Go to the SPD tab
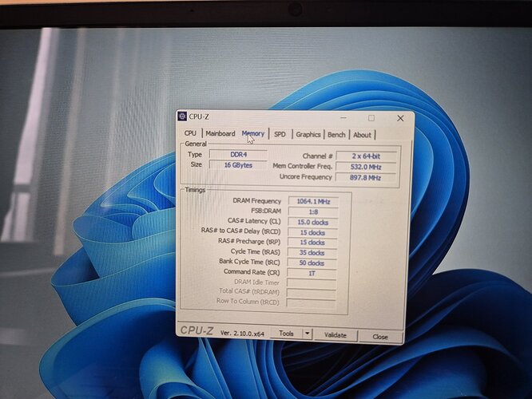This screenshot has height=399, width=532. (x=280, y=135)
